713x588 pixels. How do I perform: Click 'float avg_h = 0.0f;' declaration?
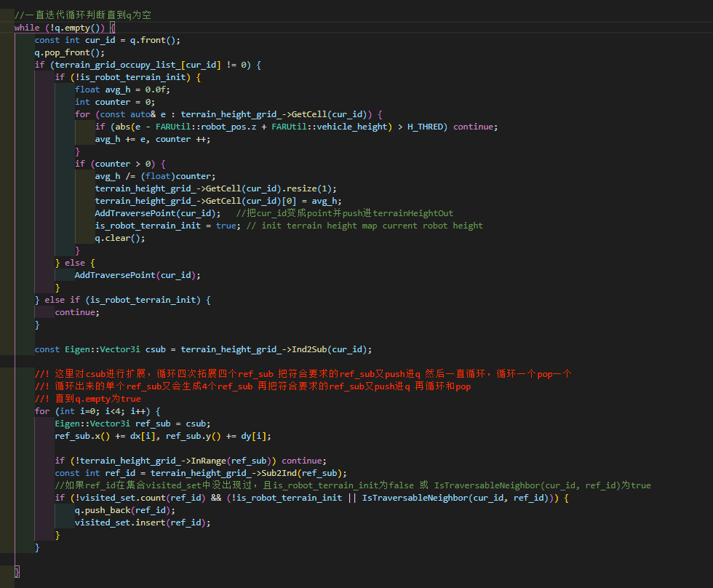[122, 90]
